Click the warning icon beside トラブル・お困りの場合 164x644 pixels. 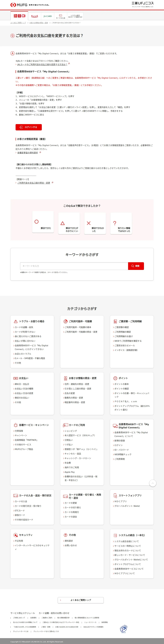[x=16, y=321]
